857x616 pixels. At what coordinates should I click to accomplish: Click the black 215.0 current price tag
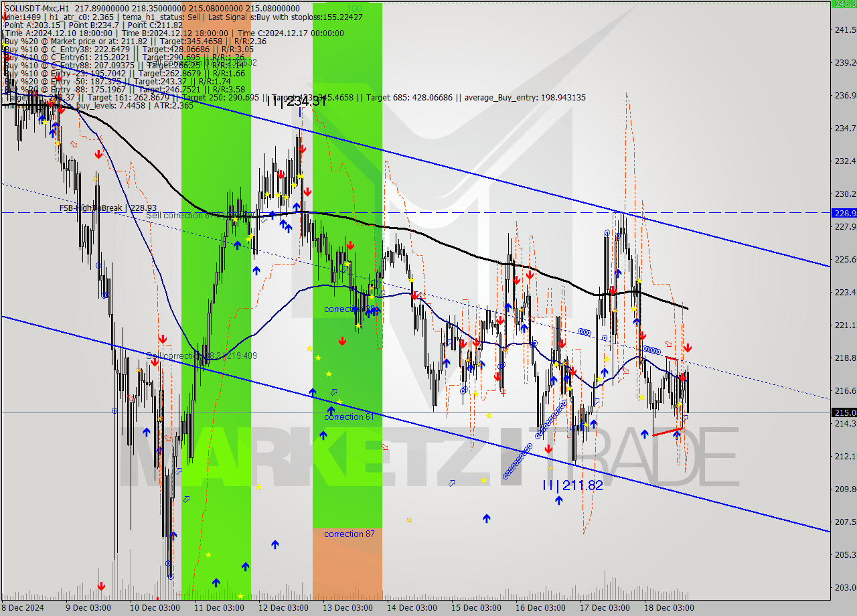tap(844, 412)
